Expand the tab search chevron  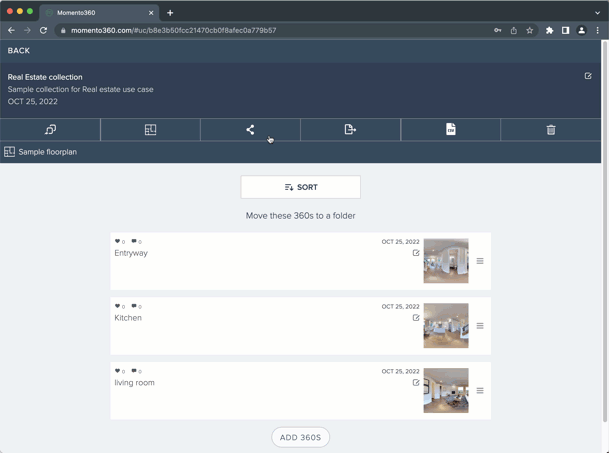coord(597,13)
